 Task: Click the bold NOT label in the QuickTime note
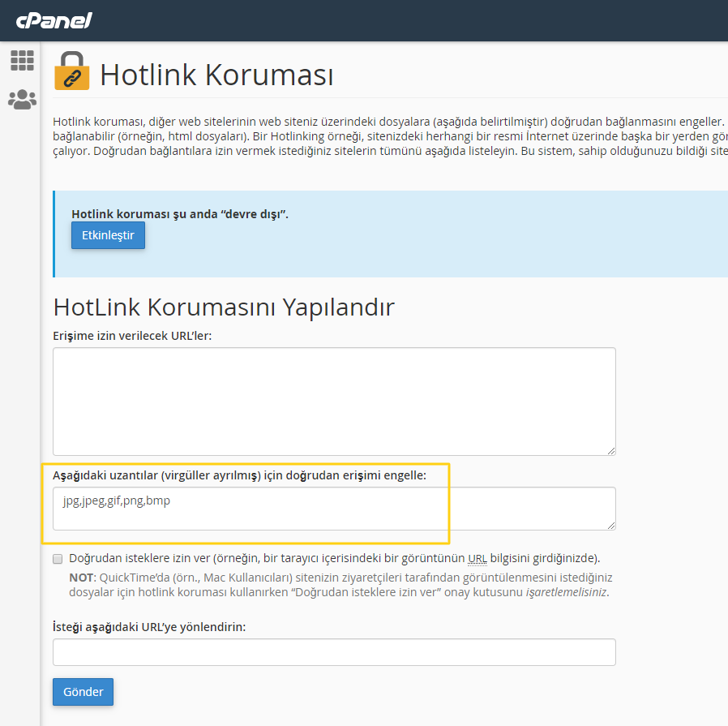point(81,578)
